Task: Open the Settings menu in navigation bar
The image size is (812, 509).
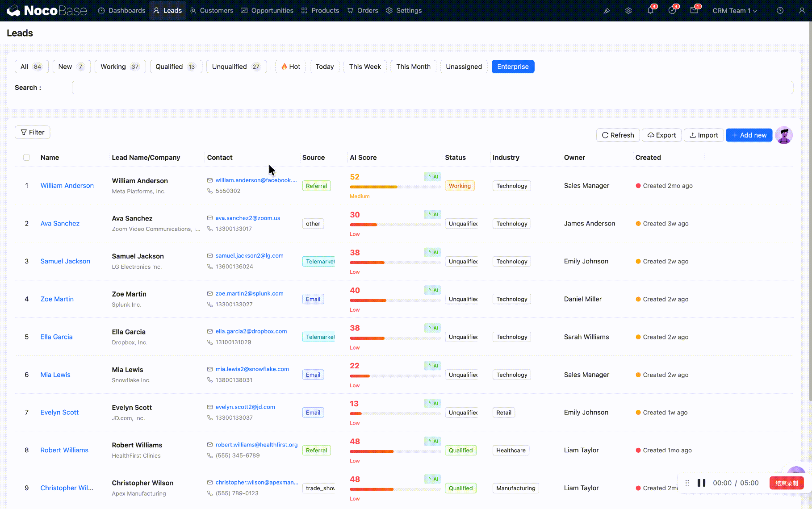Action: click(x=404, y=11)
